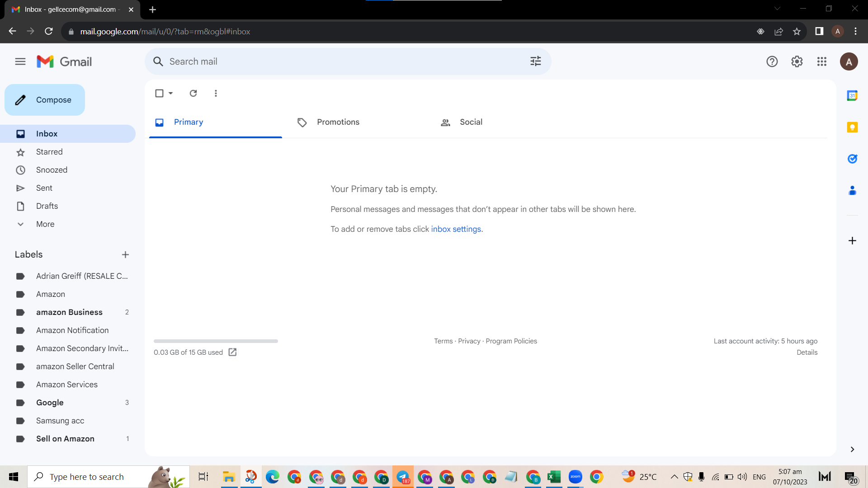Open Google Calendar side panel icon
Viewport: 868px width, 488px height.
click(852, 95)
